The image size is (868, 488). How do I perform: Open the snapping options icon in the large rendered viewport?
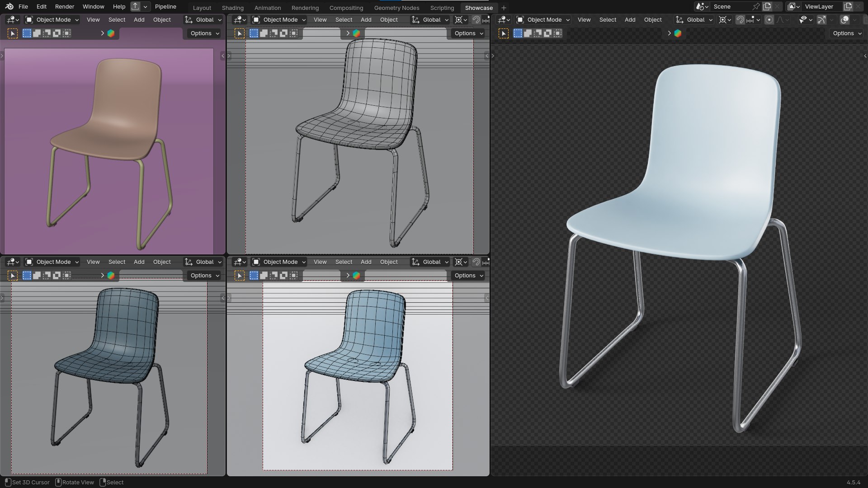[x=753, y=19]
